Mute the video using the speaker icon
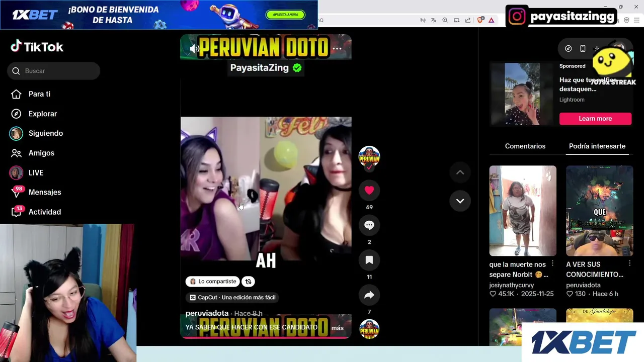The image size is (644, 362). click(194, 49)
